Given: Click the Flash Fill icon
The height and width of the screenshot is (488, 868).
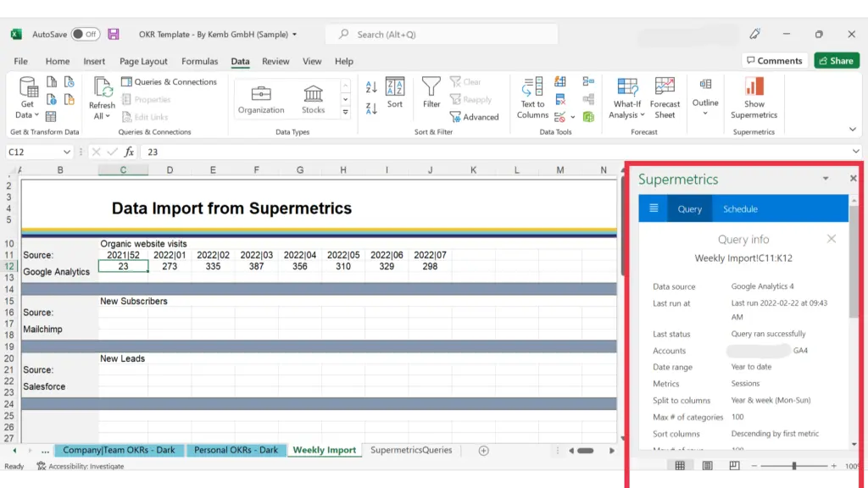Looking at the screenshot, I should coord(560,82).
